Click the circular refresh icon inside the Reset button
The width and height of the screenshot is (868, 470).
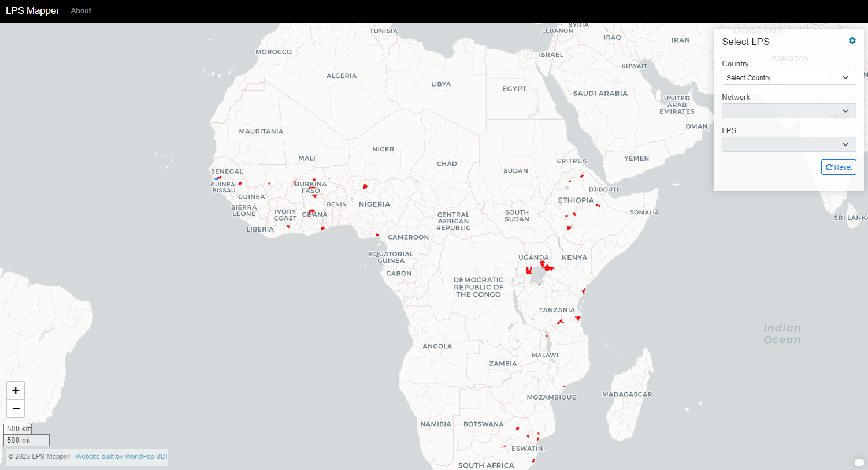[830, 167]
